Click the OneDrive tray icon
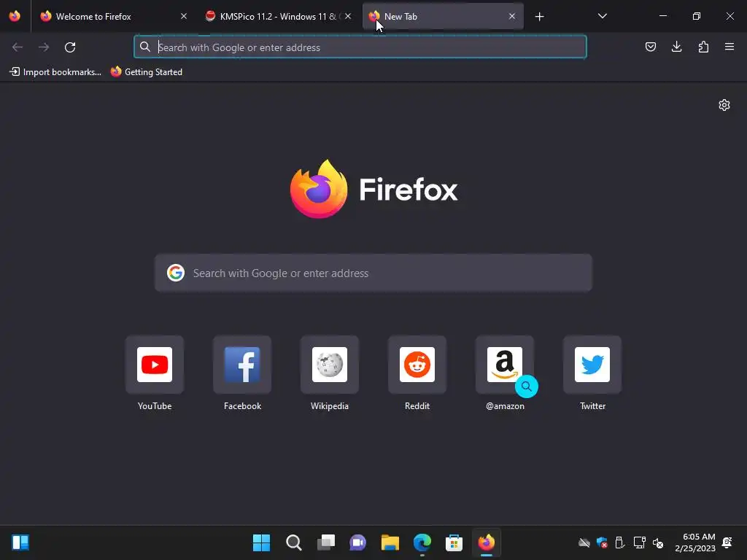747x560 pixels. 584,542
